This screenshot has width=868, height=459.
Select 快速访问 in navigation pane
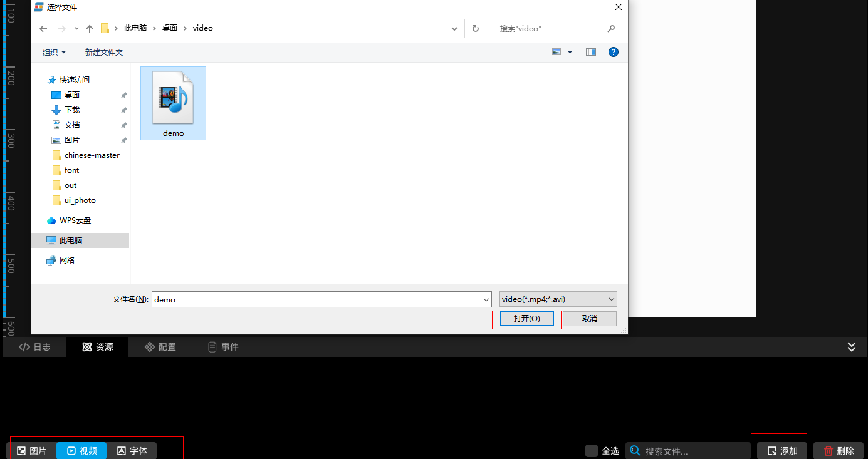pos(75,80)
